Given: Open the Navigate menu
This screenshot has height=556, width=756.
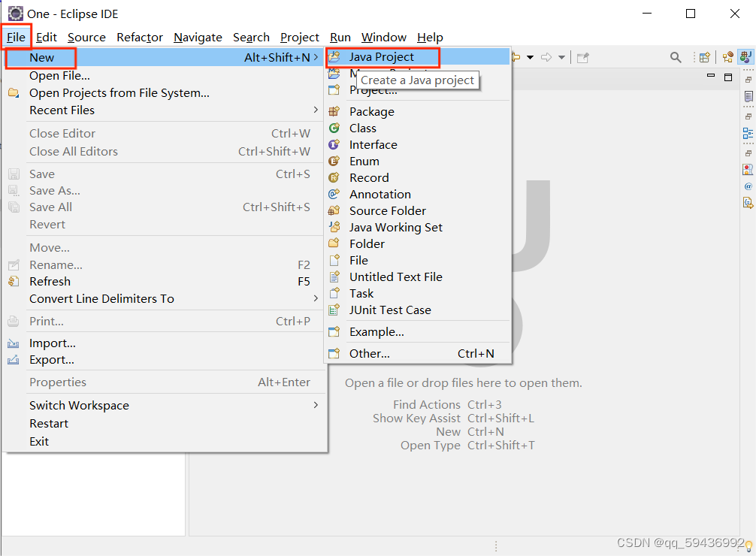Looking at the screenshot, I should coord(198,37).
